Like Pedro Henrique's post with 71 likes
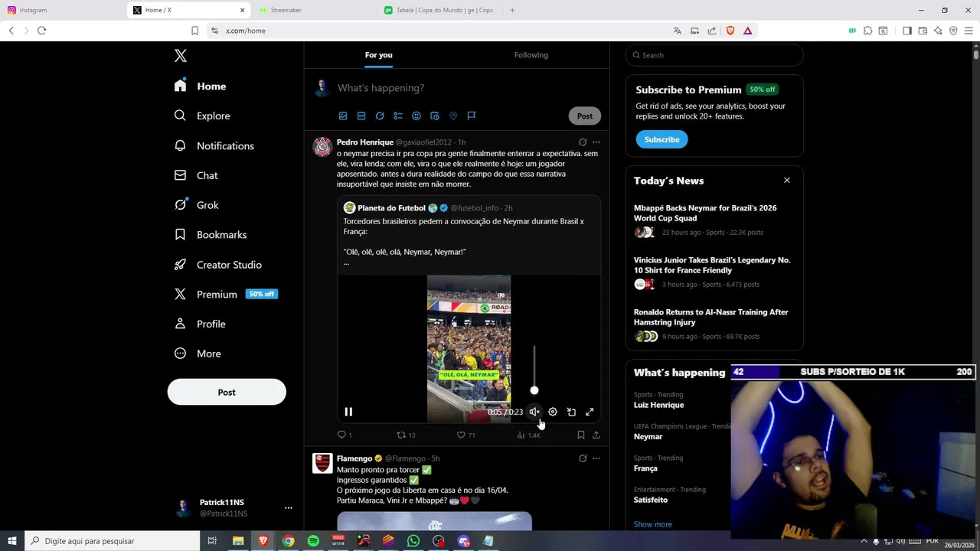 (x=465, y=435)
